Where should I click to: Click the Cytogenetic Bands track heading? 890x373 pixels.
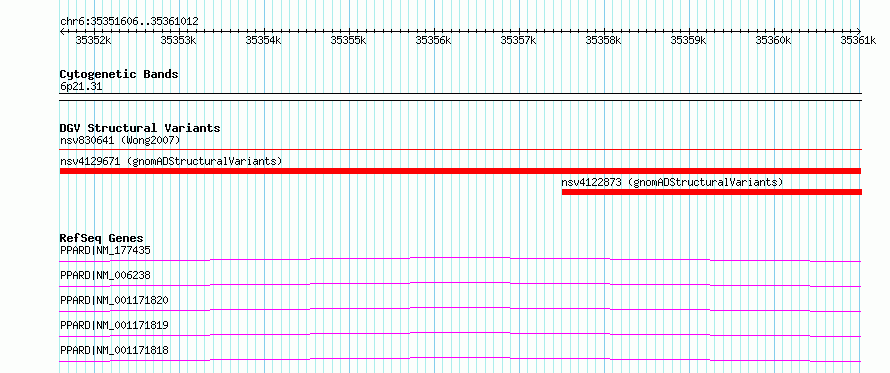pyautogui.click(x=119, y=74)
